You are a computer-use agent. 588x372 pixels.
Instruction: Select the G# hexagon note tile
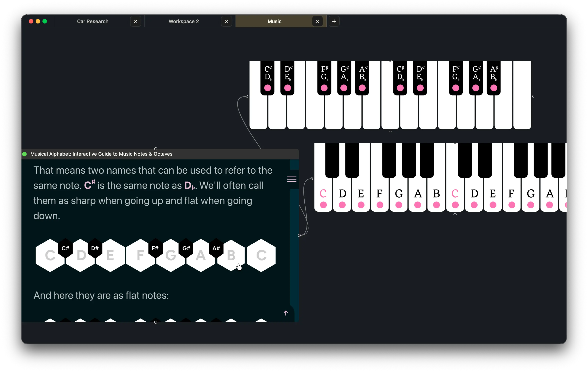(186, 249)
